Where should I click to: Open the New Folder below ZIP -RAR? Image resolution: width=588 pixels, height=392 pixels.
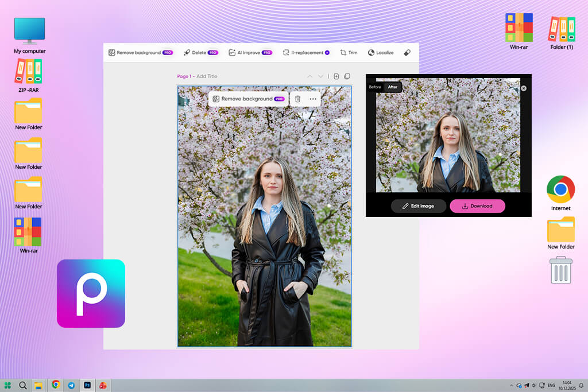click(x=29, y=114)
